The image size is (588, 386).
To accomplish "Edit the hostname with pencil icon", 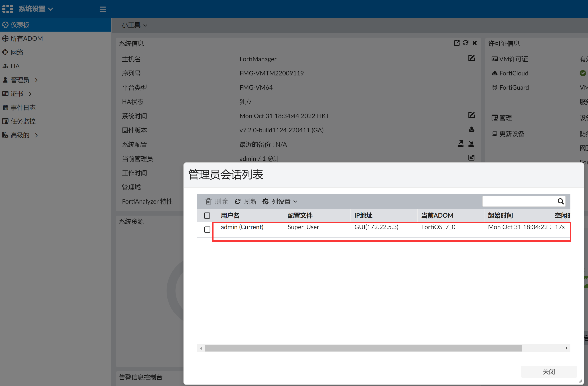I will 471,58.
